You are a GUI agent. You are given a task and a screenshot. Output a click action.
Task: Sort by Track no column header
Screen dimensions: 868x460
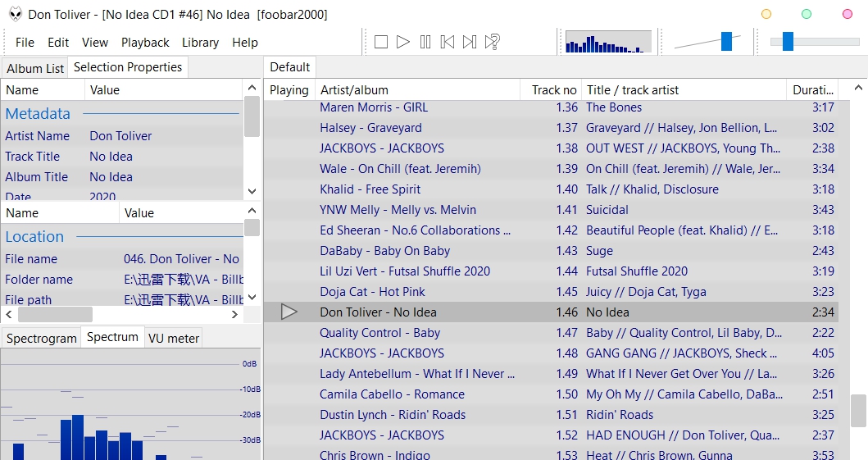pos(550,90)
